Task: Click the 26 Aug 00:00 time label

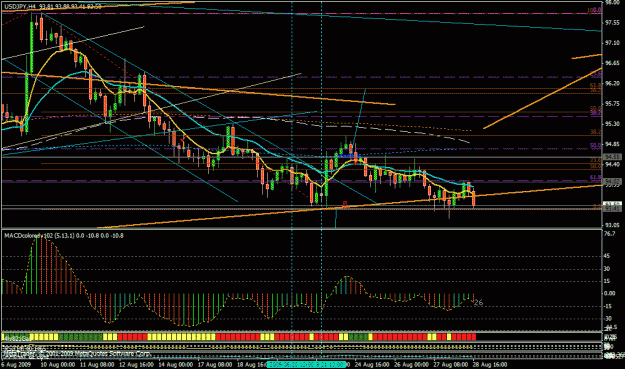Action: coord(412,365)
